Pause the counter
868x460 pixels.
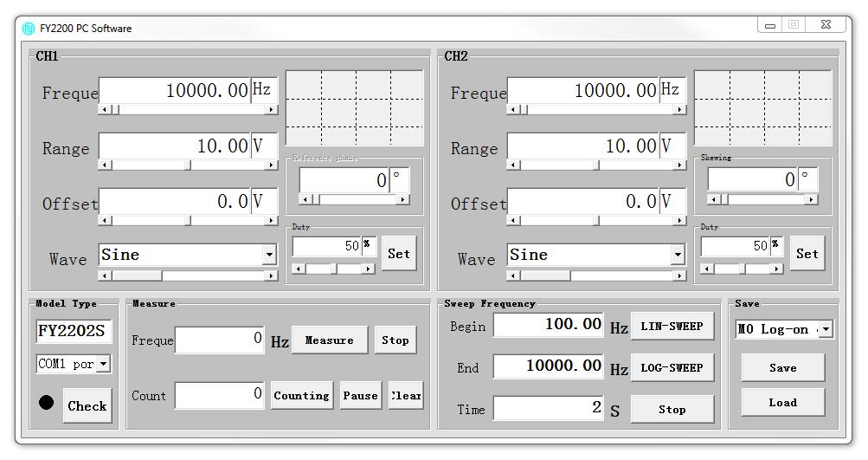pyautogui.click(x=360, y=396)
